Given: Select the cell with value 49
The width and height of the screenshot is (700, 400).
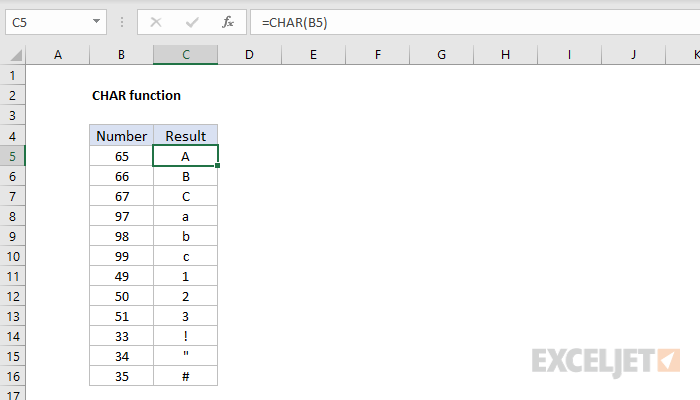Looking at the screenshot, I should [121, 276].
